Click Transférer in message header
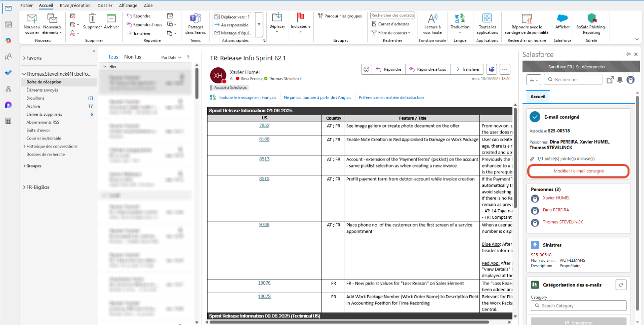The image size is (644, 325). (466, 69)
